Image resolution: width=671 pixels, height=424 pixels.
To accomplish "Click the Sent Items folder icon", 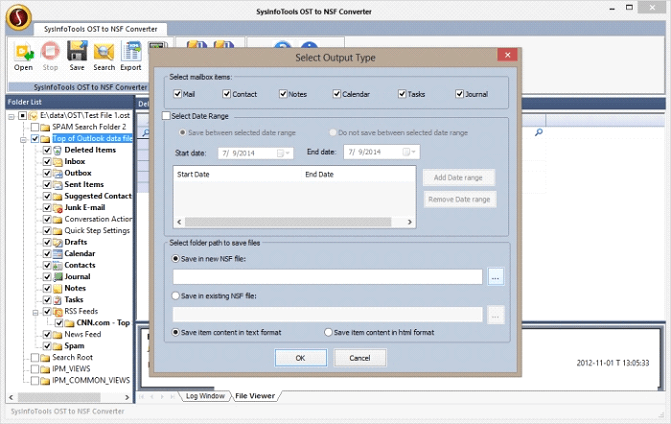I will pos(57,185).
